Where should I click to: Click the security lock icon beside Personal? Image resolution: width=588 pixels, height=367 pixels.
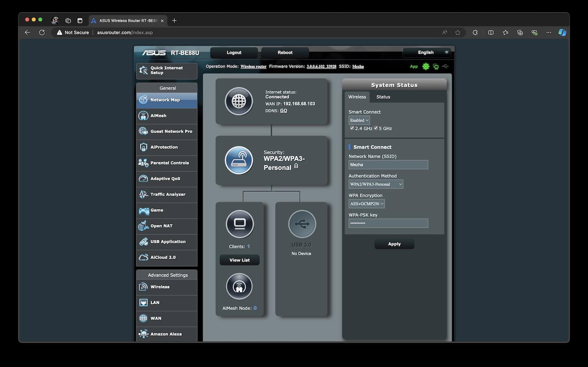pos(296,166)
